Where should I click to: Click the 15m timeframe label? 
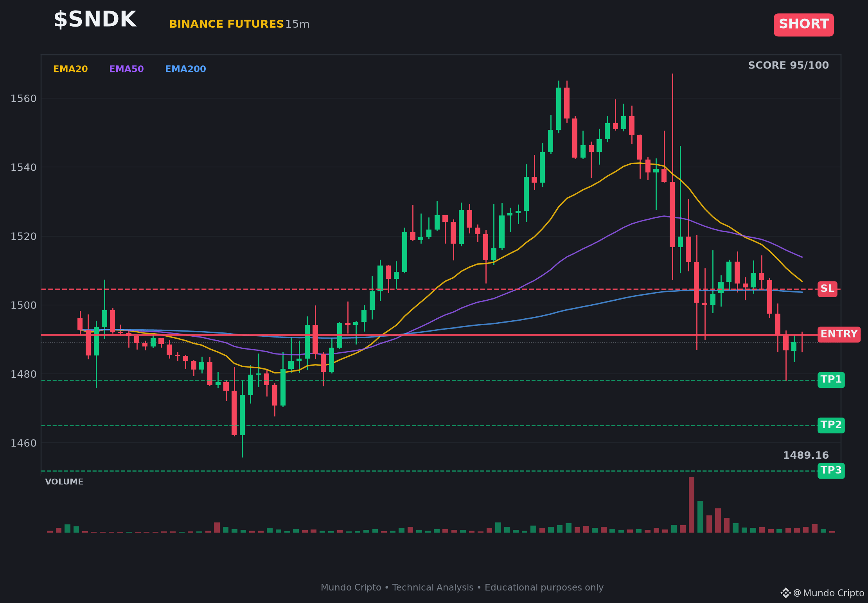click(297, 24)
